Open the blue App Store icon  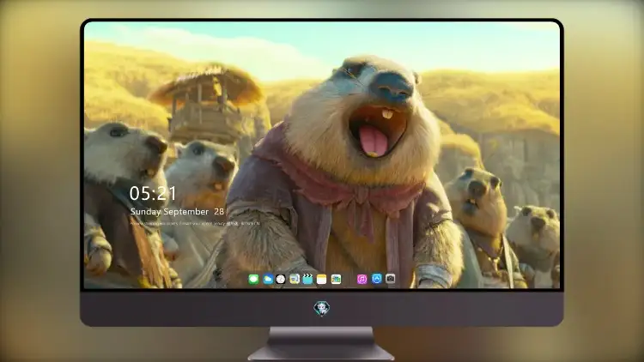[x=377, y=279]
